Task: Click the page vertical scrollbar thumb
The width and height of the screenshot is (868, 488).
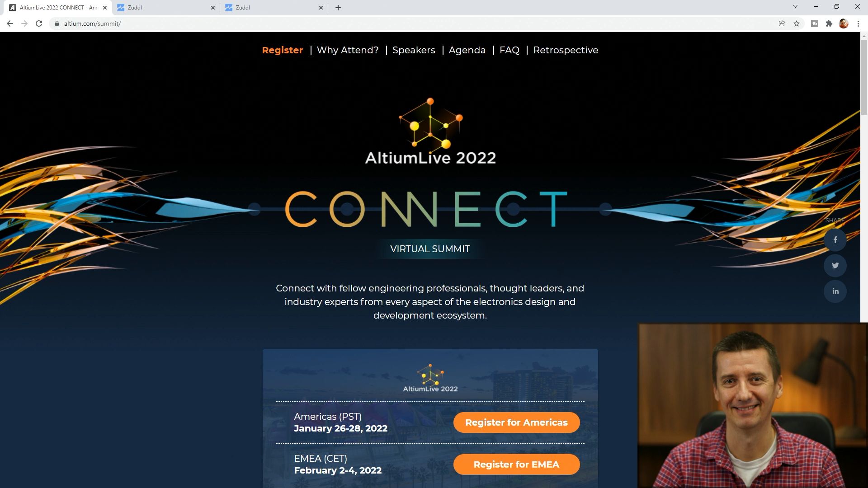Action: [864, 77]
